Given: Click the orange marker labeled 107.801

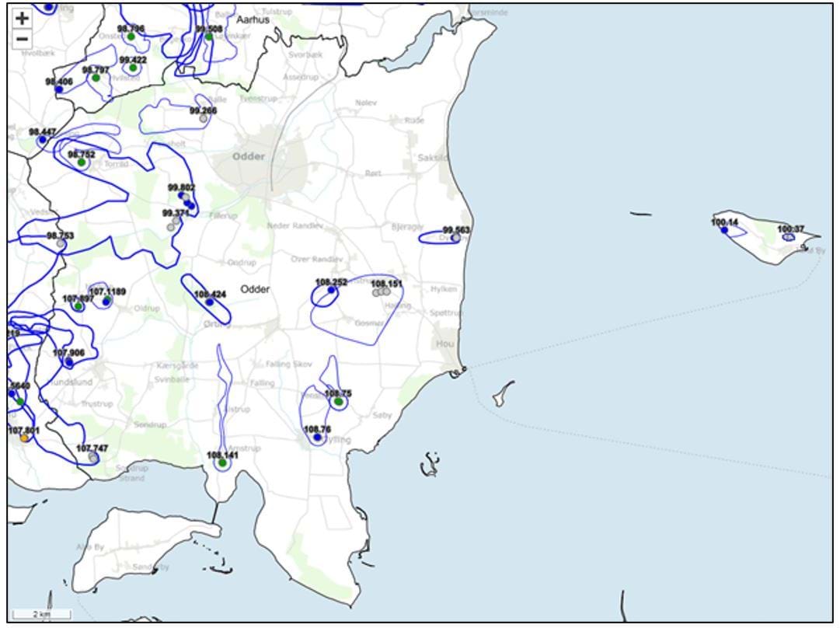Looking at the screenshot, I should (24, 438).
